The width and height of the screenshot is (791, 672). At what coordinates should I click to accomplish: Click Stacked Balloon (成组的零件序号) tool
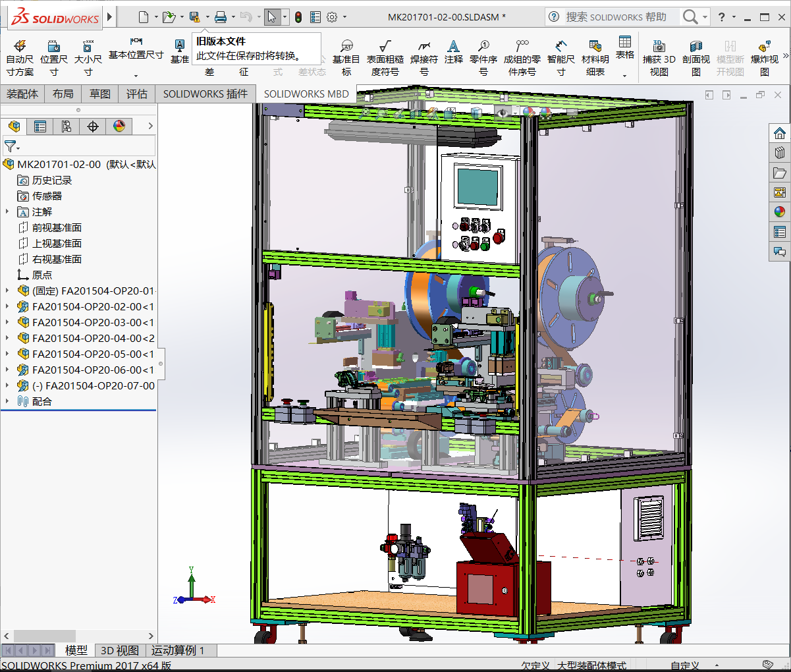(x=522, y=58)
